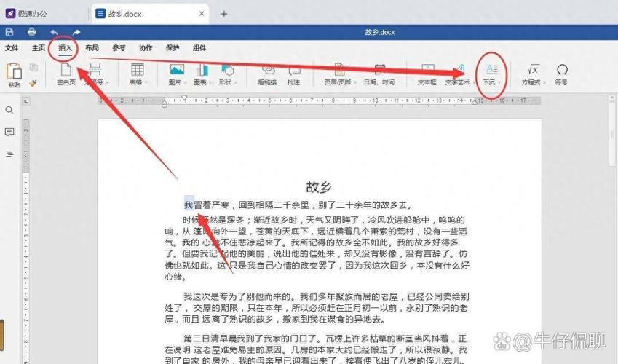618x364 pixels.
Task: Click the highlighted character 我 in first paragraph
Action: point(189,205)
